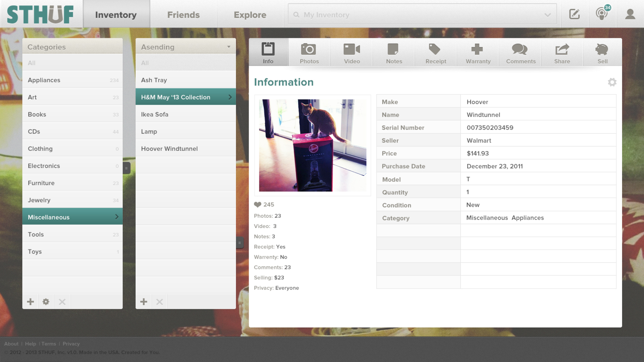Screen dimensions: 644x362
Task: Select Hoover Windtunnel in item list
Action: click(169, 149)
